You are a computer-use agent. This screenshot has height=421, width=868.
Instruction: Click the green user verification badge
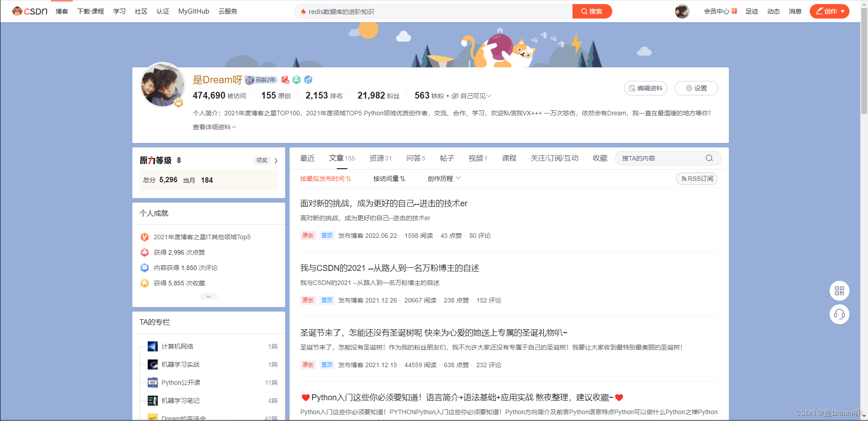[296, 80]
